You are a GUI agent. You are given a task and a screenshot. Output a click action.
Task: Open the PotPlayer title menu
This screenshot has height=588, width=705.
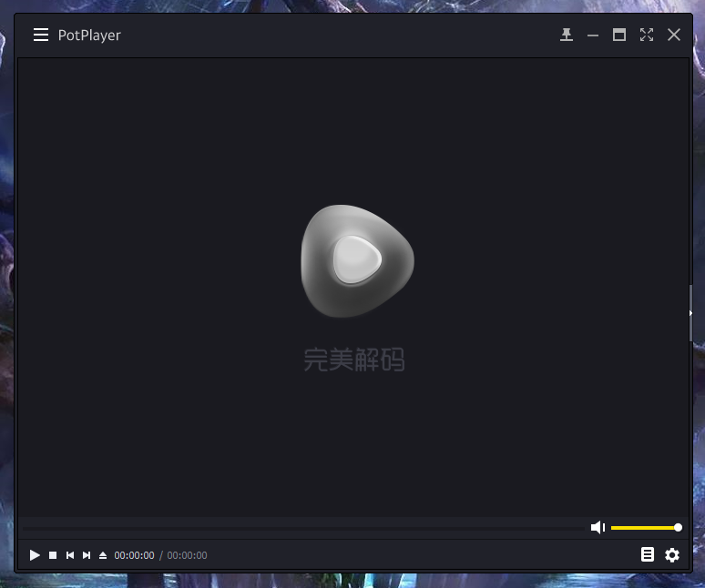(x=89, y=35)
